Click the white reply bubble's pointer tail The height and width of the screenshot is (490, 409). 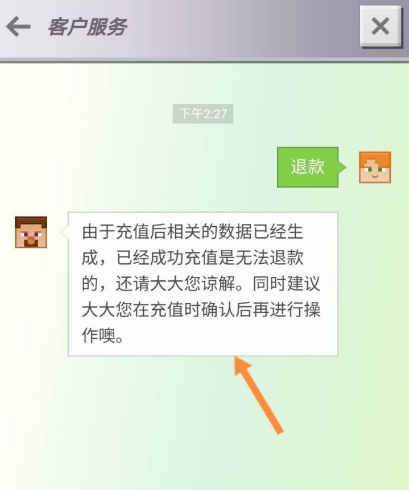click(x=64, y=232)
